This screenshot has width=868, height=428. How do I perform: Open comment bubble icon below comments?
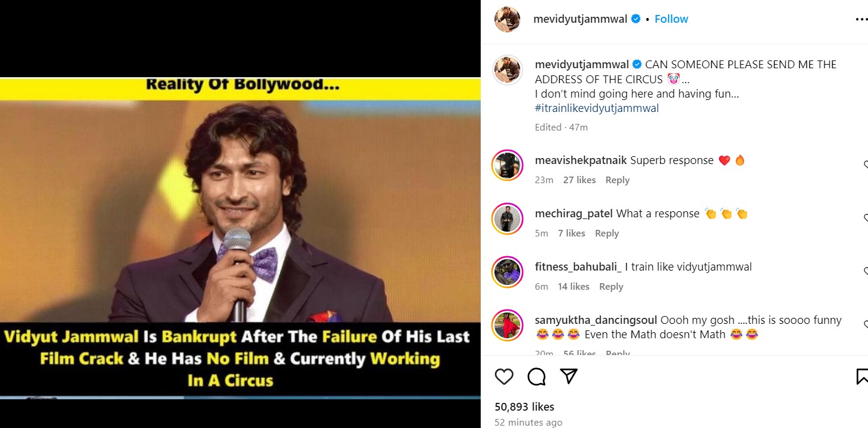536,377
